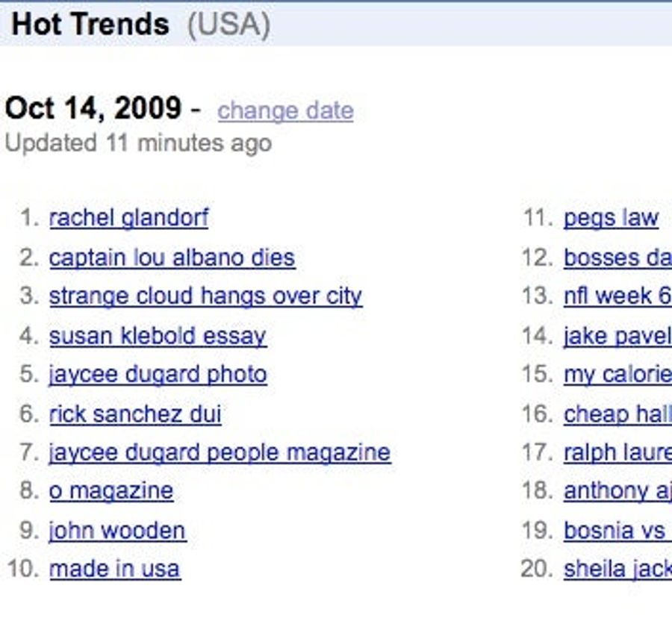Viewport: 672px width, 630px height.
Task: Click the susan klebold essay link
Action: [x=158, y=336]
